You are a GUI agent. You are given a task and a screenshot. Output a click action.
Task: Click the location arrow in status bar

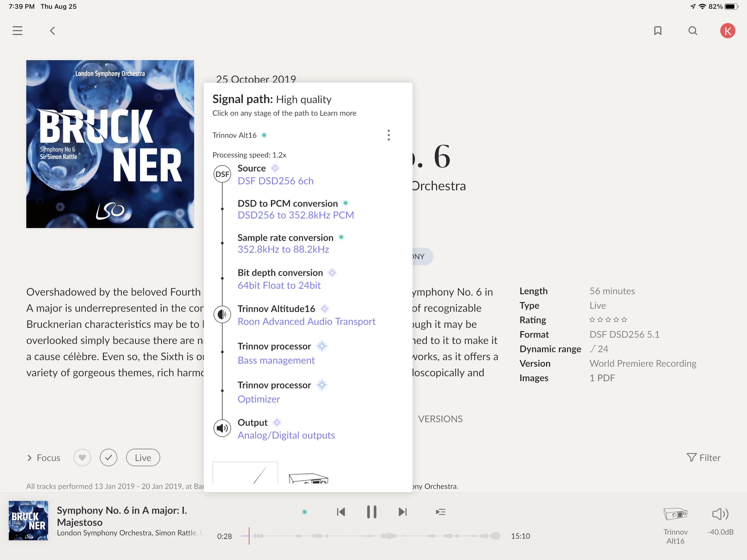[693, 7]
